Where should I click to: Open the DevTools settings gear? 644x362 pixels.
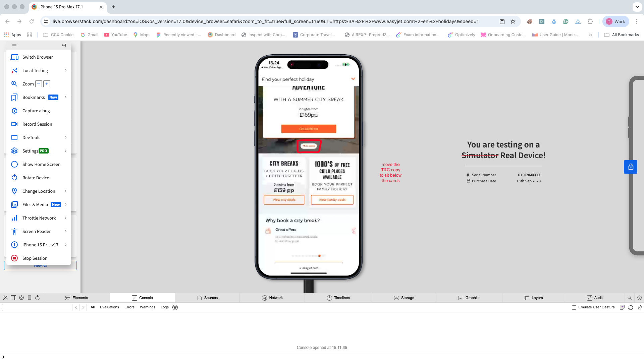click(639, 298)
